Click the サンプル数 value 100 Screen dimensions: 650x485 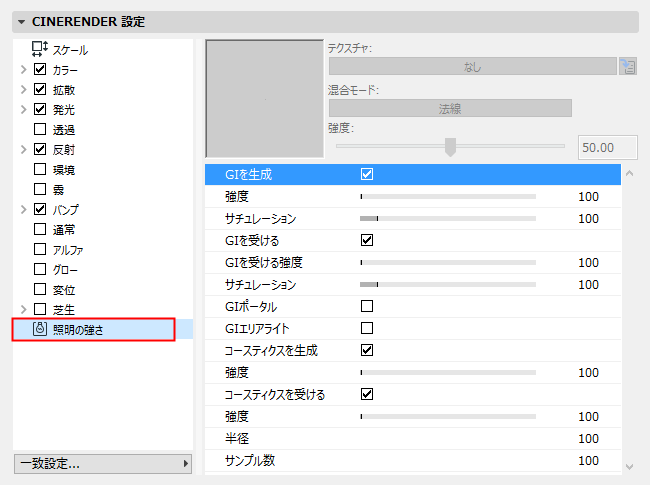[x=589, y=461]
